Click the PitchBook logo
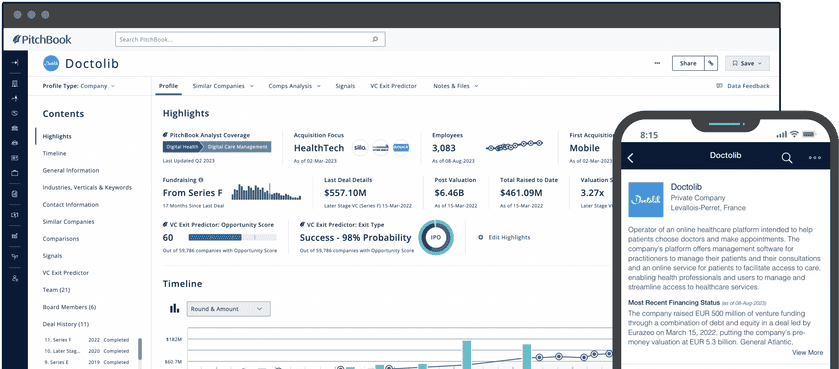Viewport: 839px width, 369px height. pos(42,40)
